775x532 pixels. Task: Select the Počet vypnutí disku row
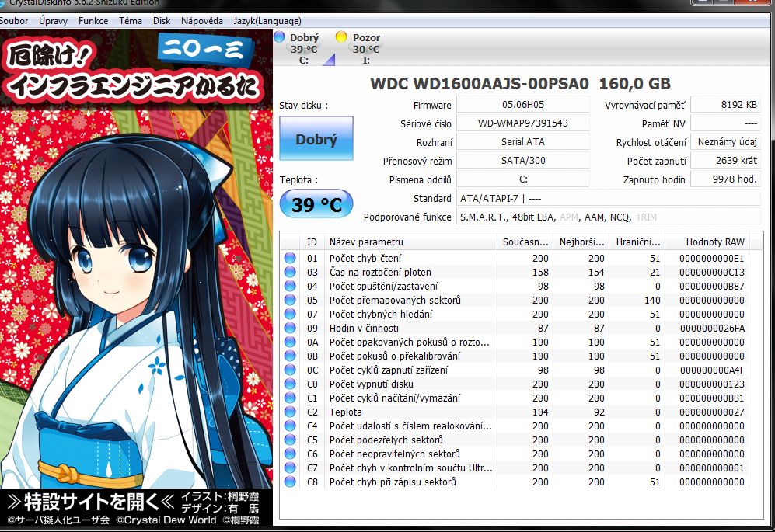pos(515,384)
